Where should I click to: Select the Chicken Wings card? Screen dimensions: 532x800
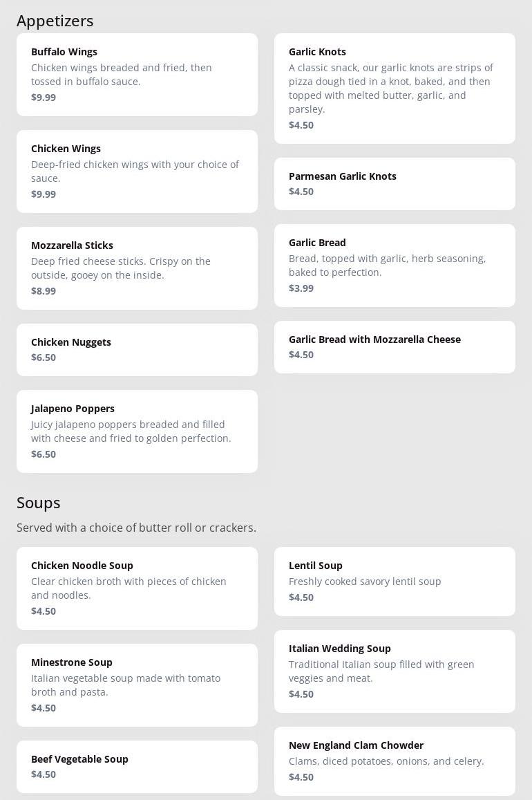[137, 171]
